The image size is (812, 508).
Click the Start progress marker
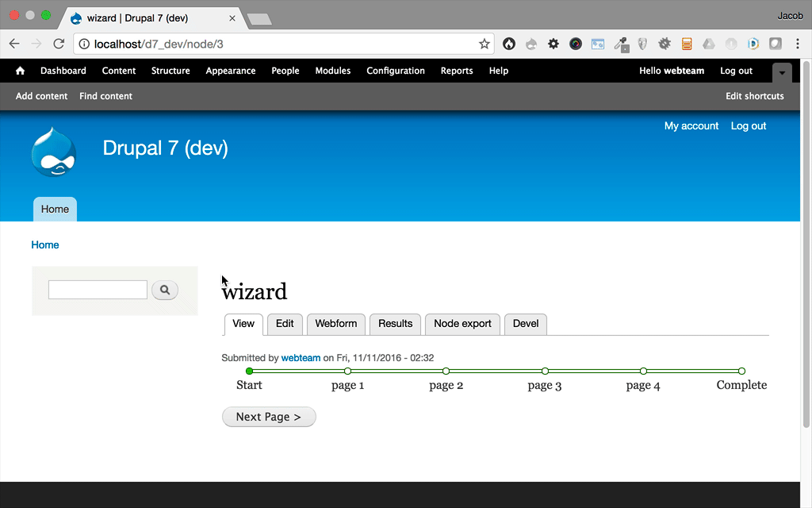(x=249, y=371)
